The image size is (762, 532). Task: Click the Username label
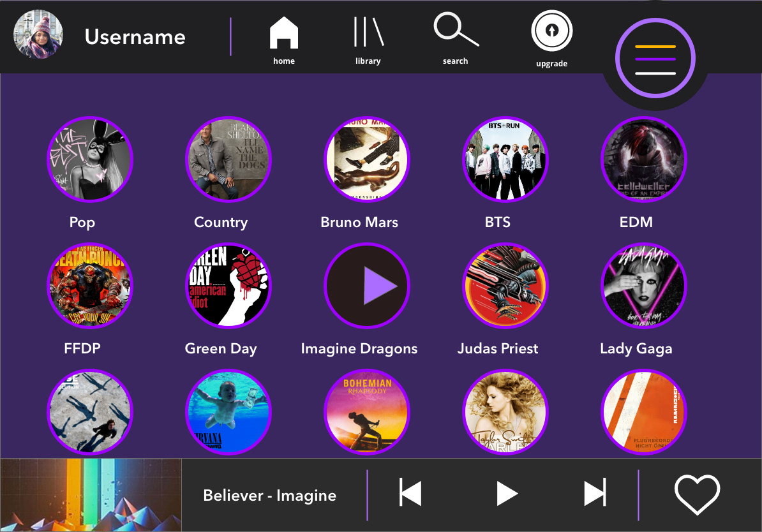[135, 37]
